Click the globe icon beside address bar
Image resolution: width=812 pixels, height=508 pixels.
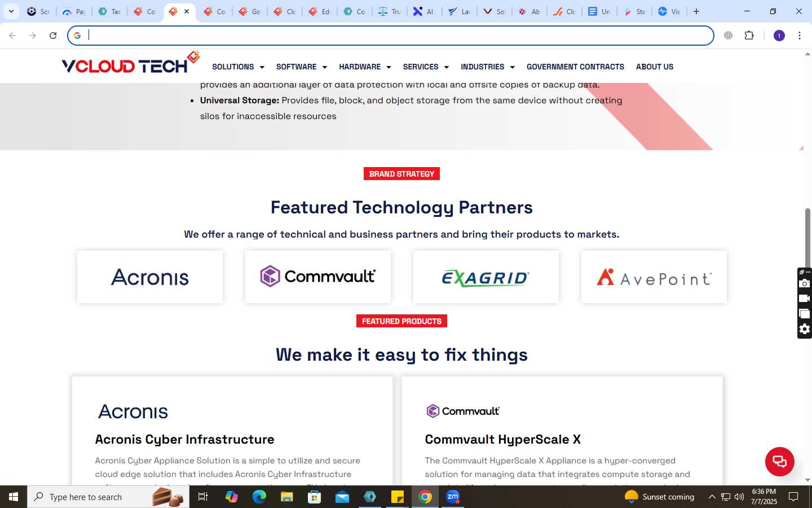tap(729, 36)
